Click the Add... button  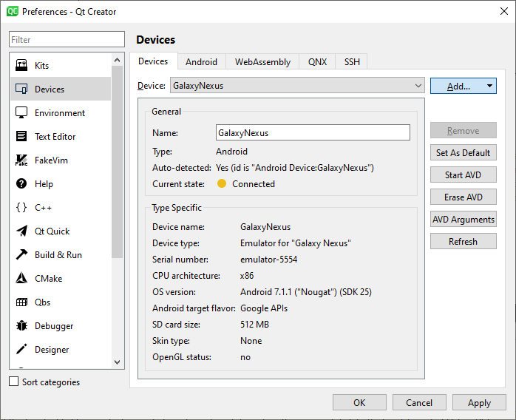click(458, 86)
